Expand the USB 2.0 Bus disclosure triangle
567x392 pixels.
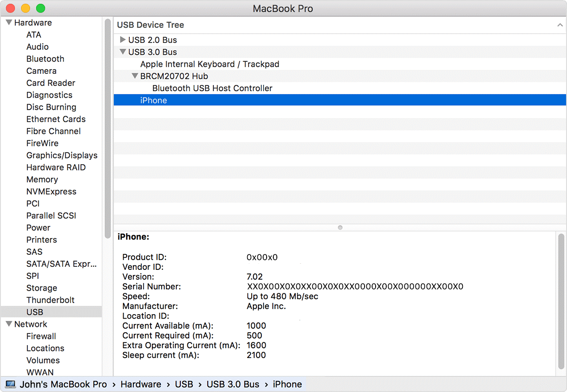point(123,40)
